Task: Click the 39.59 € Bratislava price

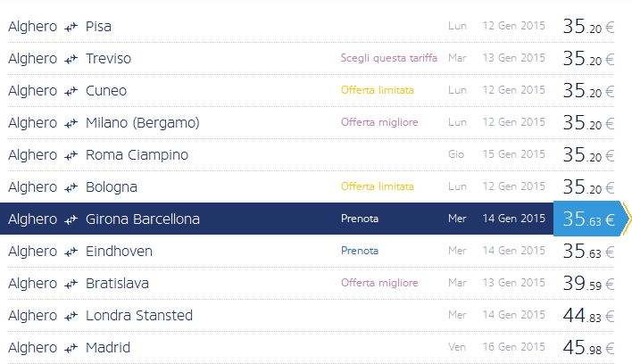Action: click(588, 284)
